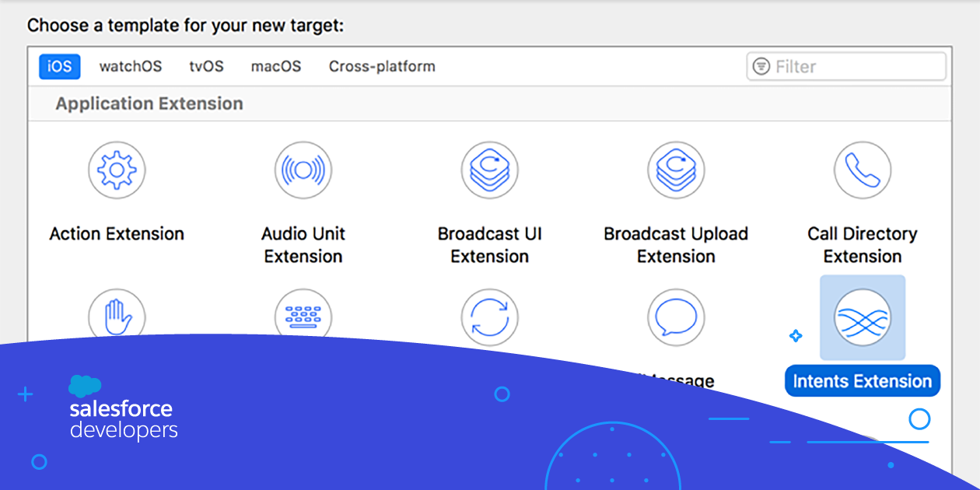Select the speech bubble message icon
This screenshot has width=980, height=490.
pos(677,318)
